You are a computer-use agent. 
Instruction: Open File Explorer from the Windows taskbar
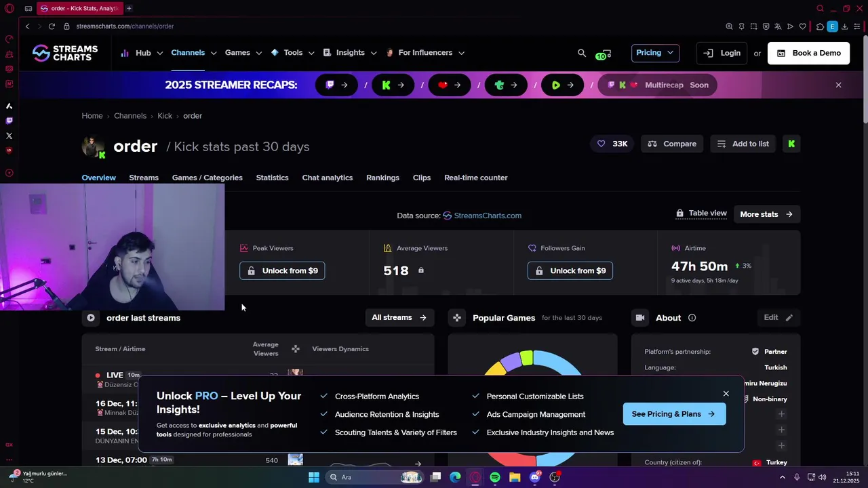(x=515, y=477)
